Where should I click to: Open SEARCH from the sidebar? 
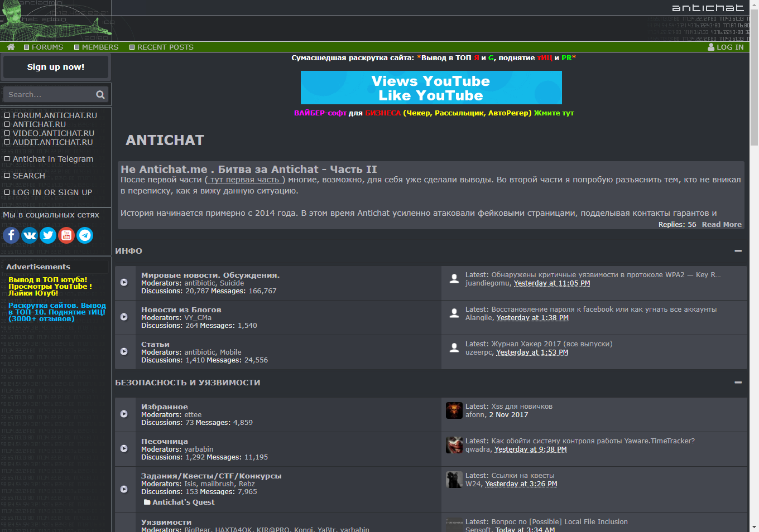pyautogui.click(x=29, y=176)
